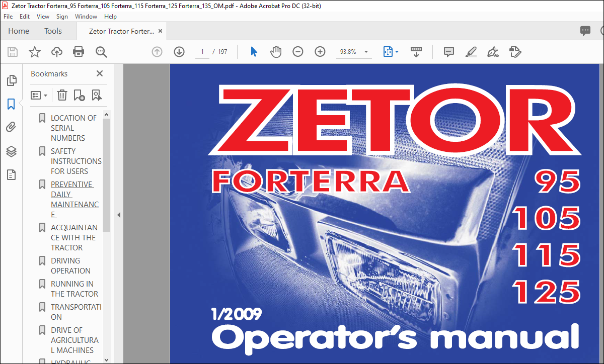Select the arrow selection tool
Screen dimensions: 604x364
pyautogui.click(x=254, y=52)
